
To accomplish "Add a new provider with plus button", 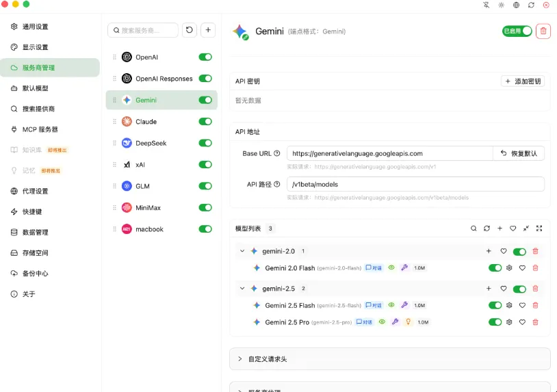I will 208,30.
